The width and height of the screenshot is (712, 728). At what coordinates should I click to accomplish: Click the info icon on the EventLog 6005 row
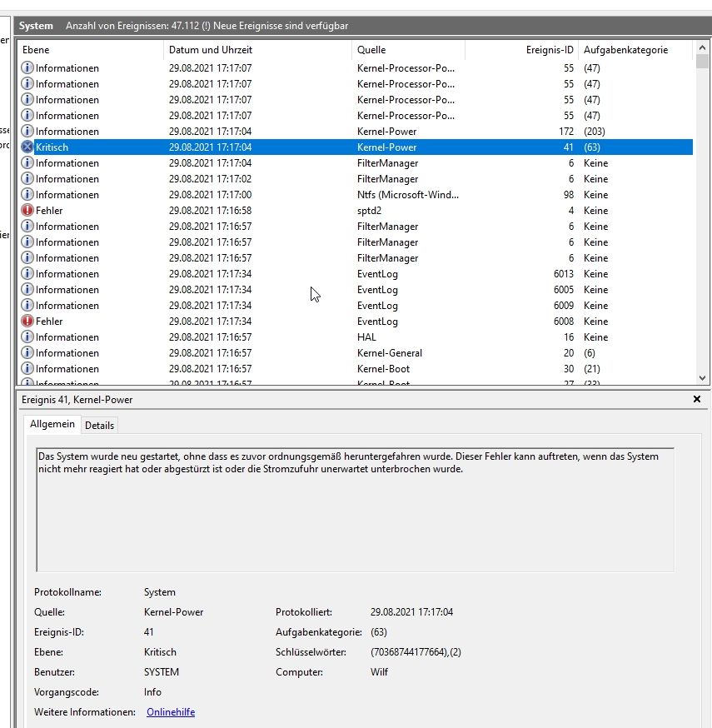(x=27, y=289)
